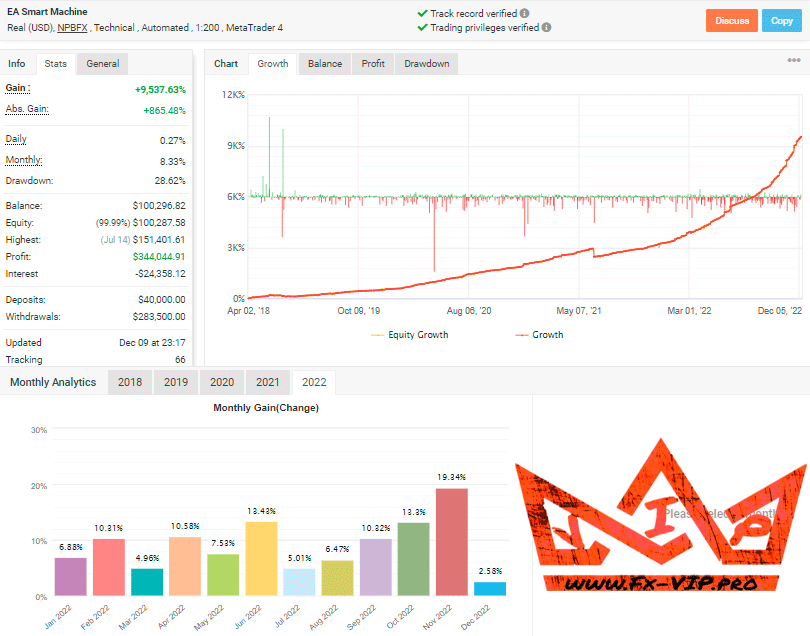Open the General tab
This screenshot has width=810, height=636.
pos(102,64)
